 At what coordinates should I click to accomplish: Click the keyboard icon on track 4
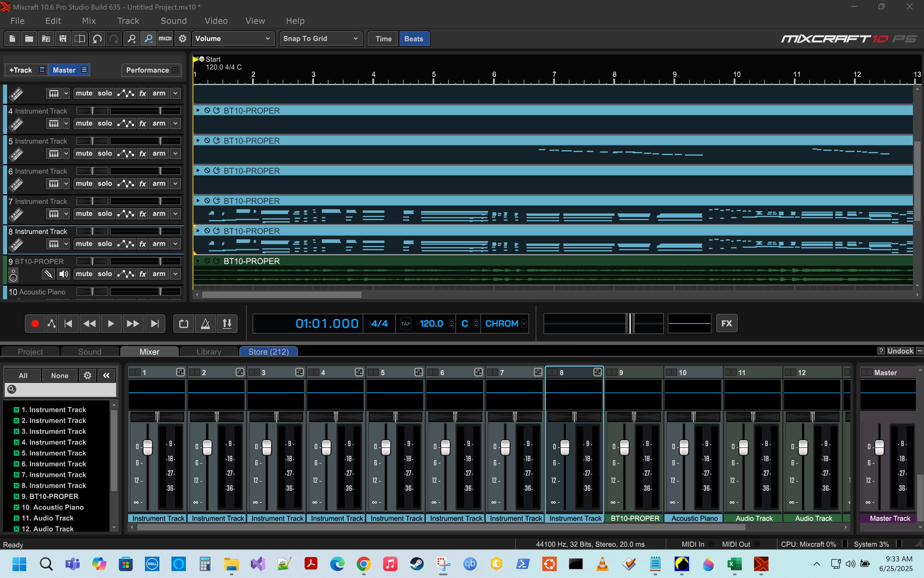coord(54,123)
